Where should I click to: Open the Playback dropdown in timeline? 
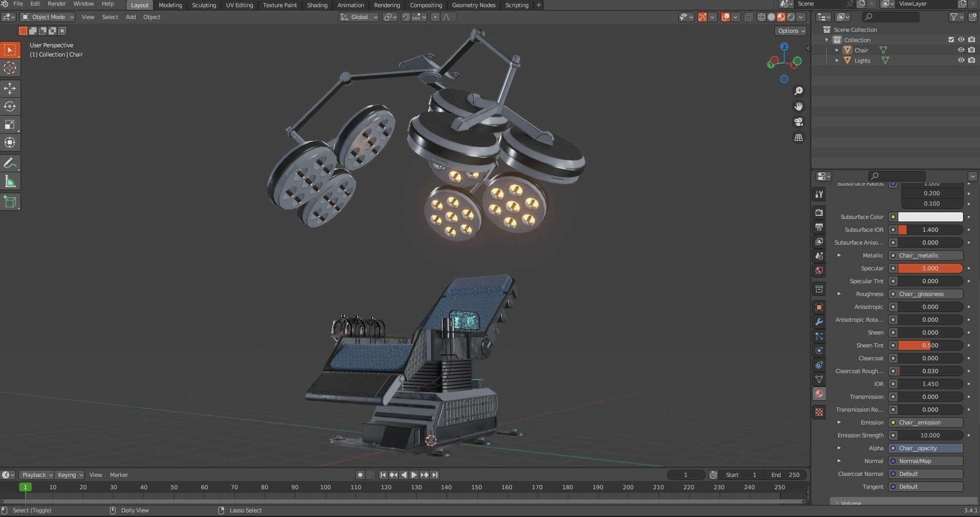click(37, 475)
